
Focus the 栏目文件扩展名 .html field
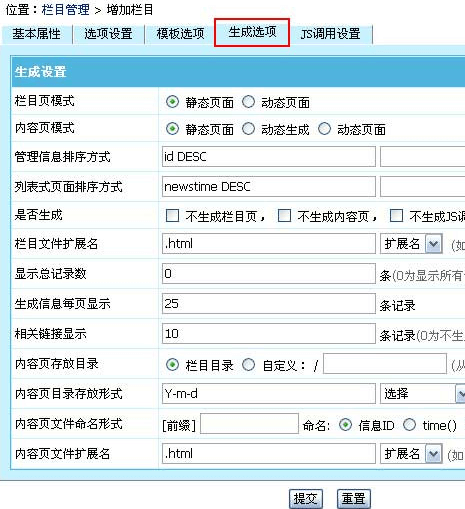269,244
